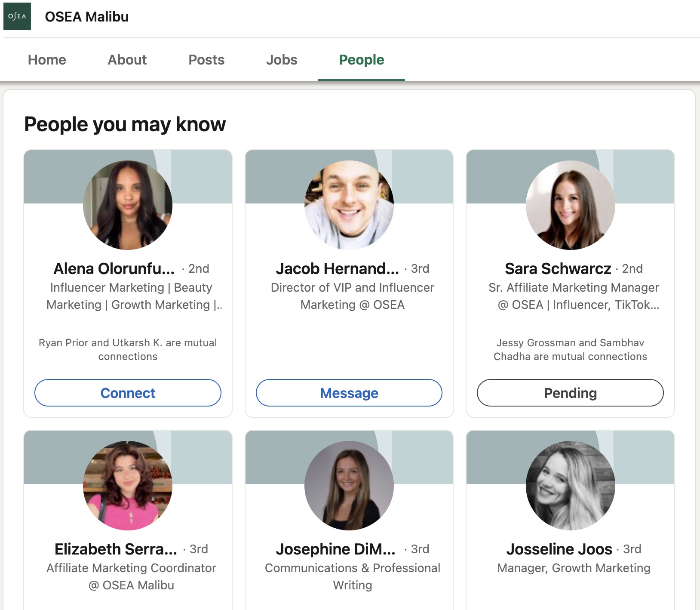Open the Posts tab
This screenshot has width=700, height=610.
coord(206,60)
